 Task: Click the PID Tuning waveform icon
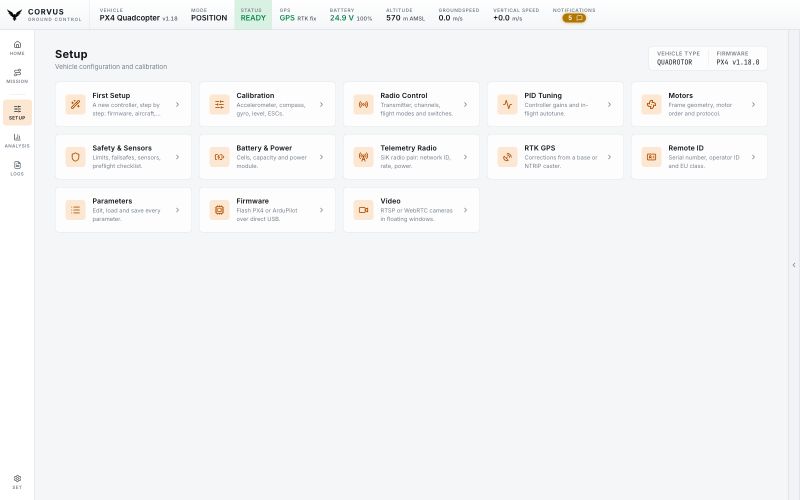pyautogui.click(x=507, y=105)
